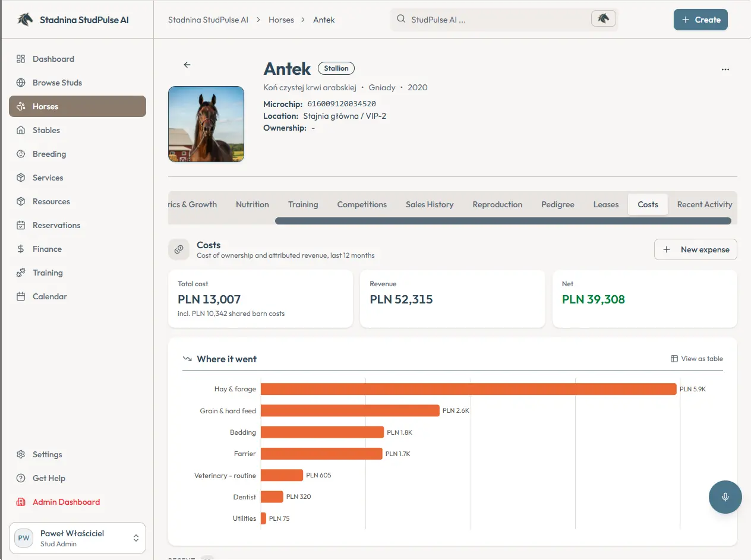Open the Competitions tab
The height and width of the screenshot is (560, 751).
pyautogui.click(x=362, y=204)
